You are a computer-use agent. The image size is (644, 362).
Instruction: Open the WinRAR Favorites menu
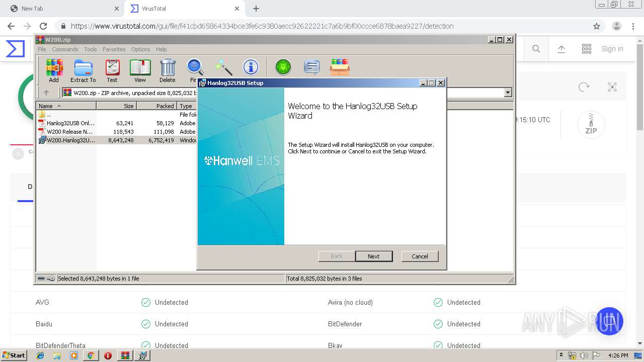click(x=114, y=49)
